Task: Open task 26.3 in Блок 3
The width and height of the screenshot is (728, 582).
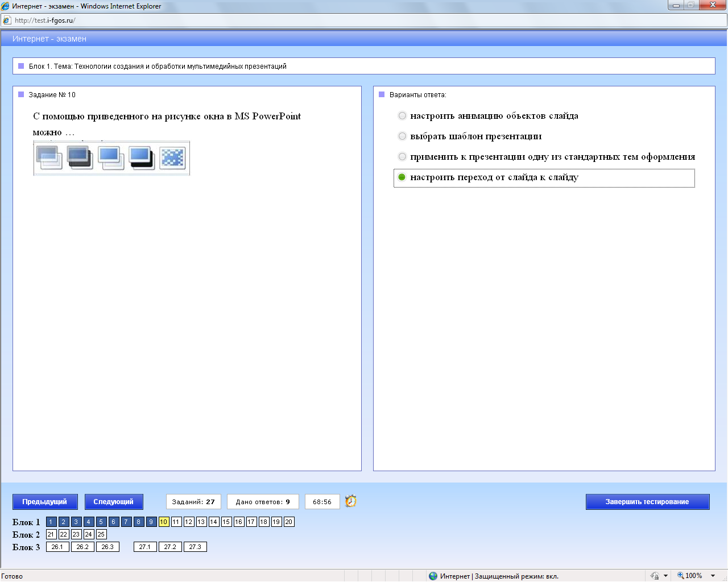Action: coord(107,547)
